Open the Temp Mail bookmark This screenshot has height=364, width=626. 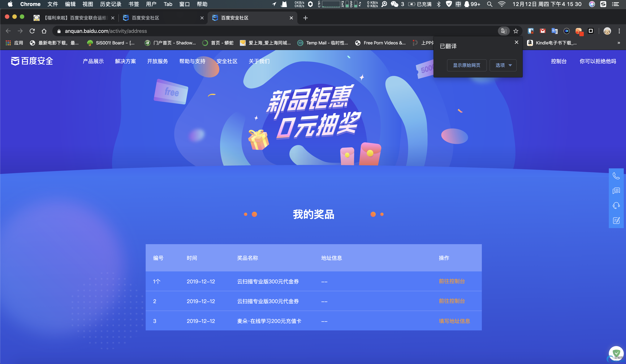point(323,43)
